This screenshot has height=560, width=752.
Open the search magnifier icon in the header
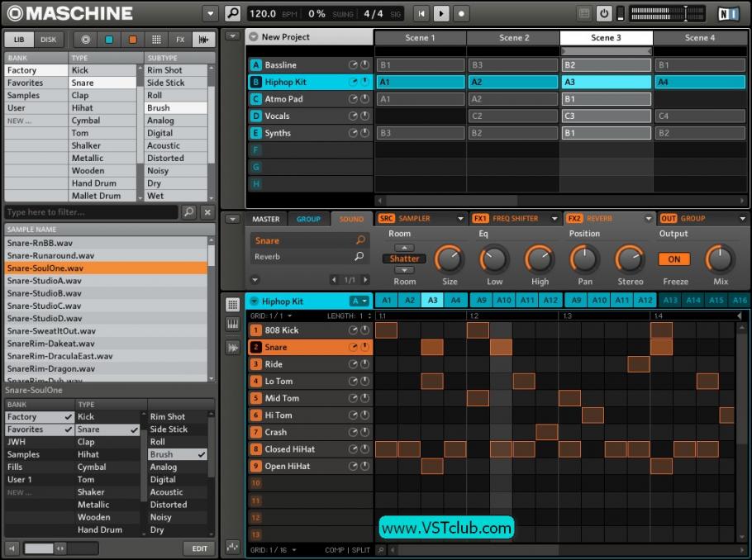[232, 13]
